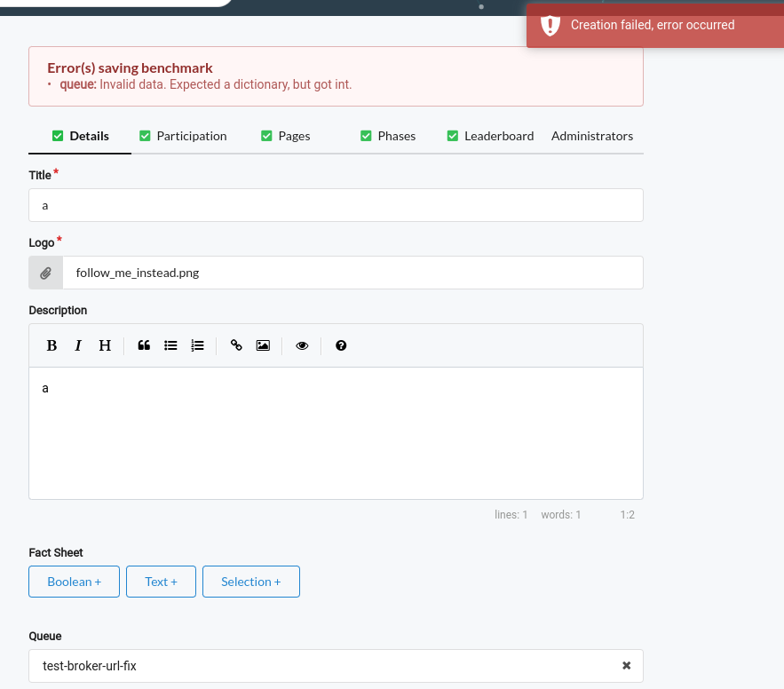The width and height of the screenshot is (784, 689).
Task: Add a Boolean fact sheet field
Action: point(74,582)
